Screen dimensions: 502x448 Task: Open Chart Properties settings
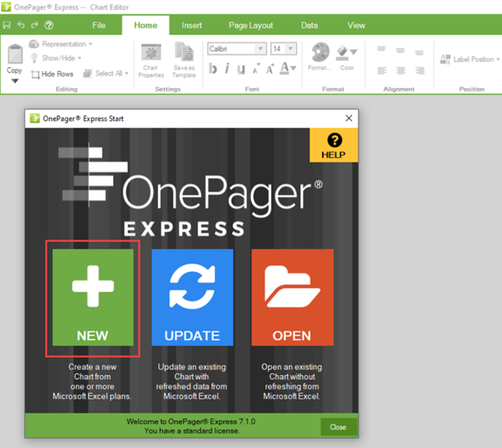click(x=151, y=60)
